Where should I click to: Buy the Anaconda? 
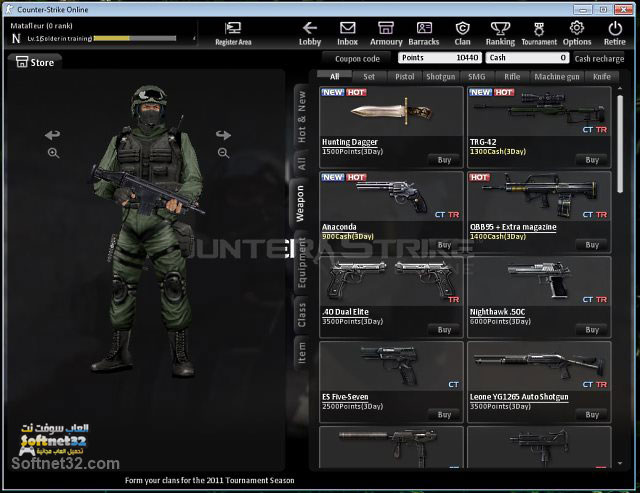(444, 245)
